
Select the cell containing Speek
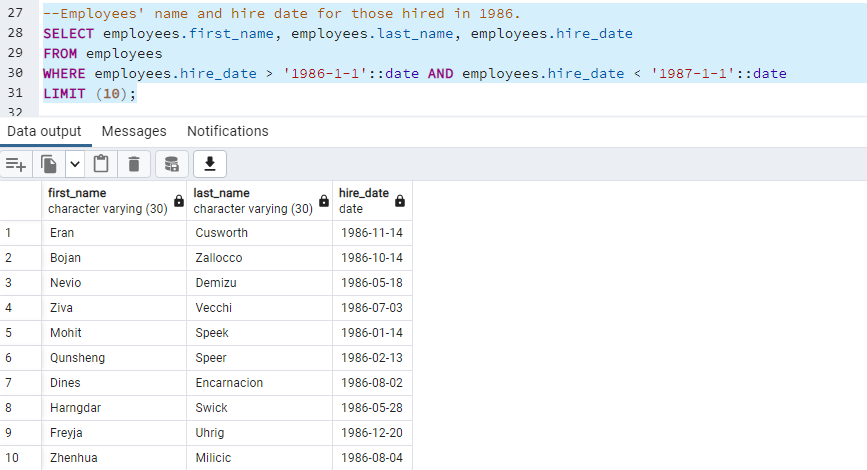click(x=259, y=333)
